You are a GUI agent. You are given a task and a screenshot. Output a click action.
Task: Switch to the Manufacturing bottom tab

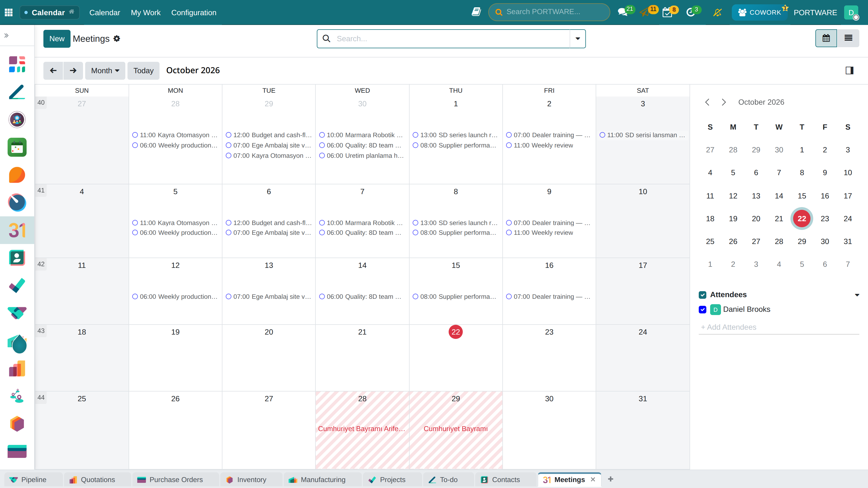click(323, 480)
